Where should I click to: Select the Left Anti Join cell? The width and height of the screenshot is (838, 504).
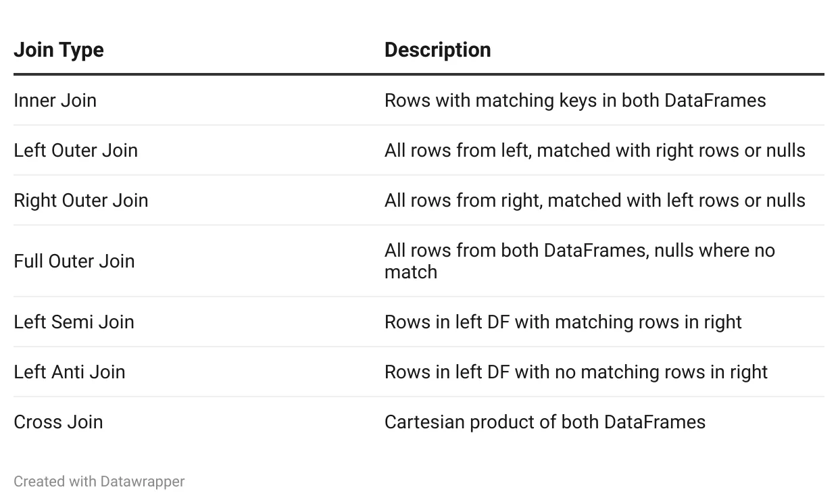point(70,372)
